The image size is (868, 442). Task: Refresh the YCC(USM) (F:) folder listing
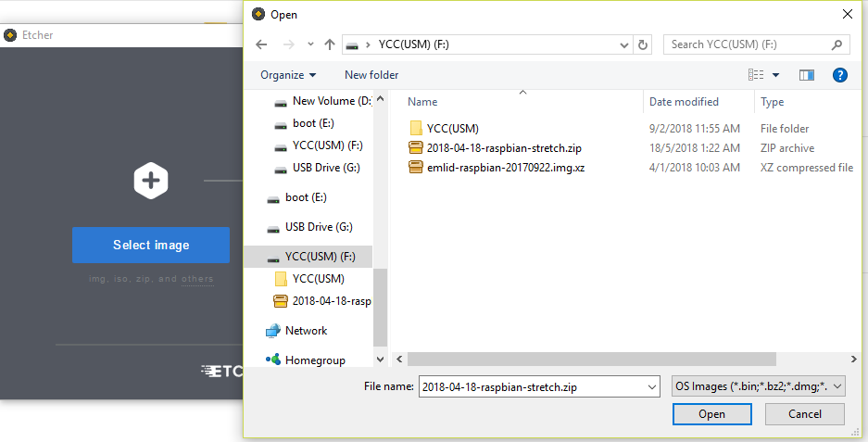pyautogui.click(x=644, y=44)
